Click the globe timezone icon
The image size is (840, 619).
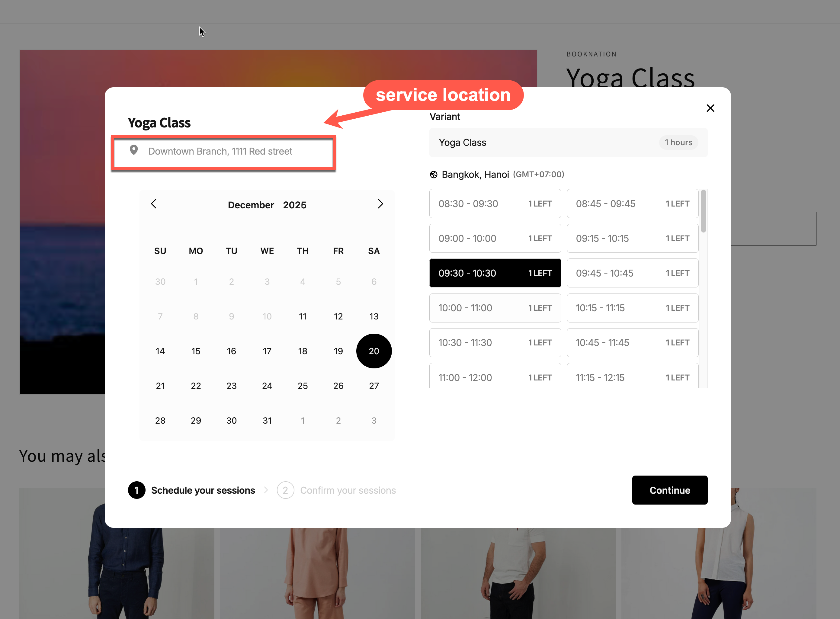pos(434,175)
